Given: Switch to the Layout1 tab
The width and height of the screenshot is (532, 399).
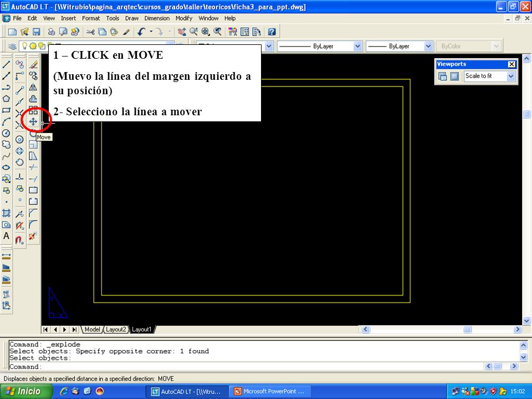Looking at the screenshot, I should pos(141,329).
